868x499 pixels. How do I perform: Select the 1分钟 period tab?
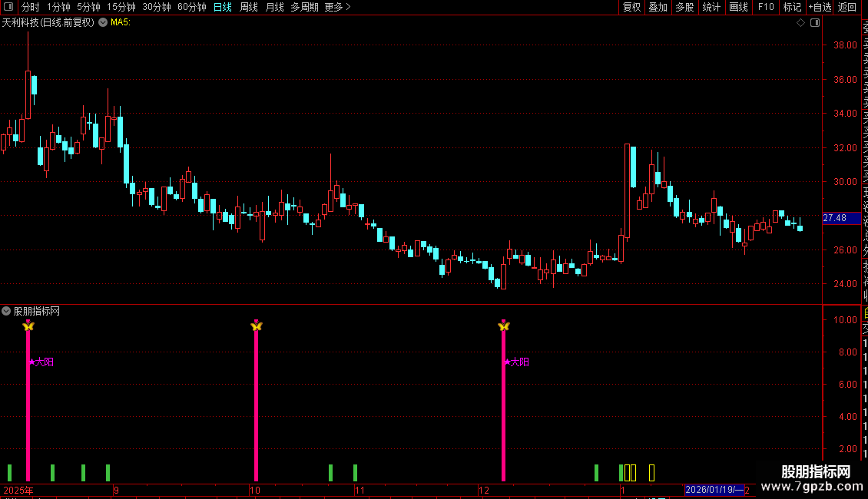(x=58, y=7)
